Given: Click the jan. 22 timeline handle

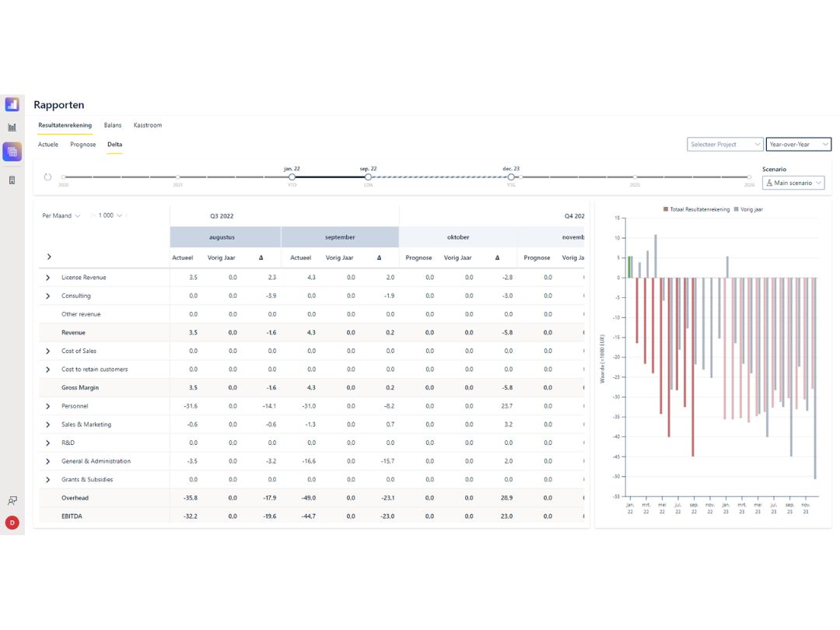Looking at the screenshot, I should coord(292,177).
